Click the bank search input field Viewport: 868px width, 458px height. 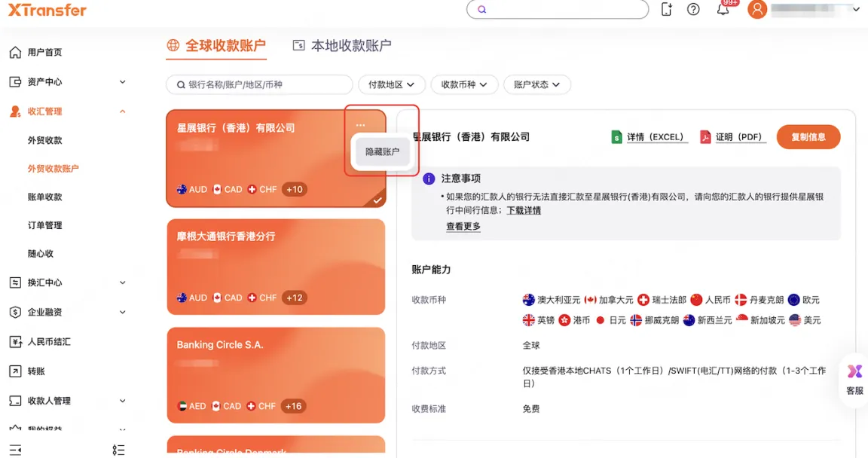[x=259, y=84]
